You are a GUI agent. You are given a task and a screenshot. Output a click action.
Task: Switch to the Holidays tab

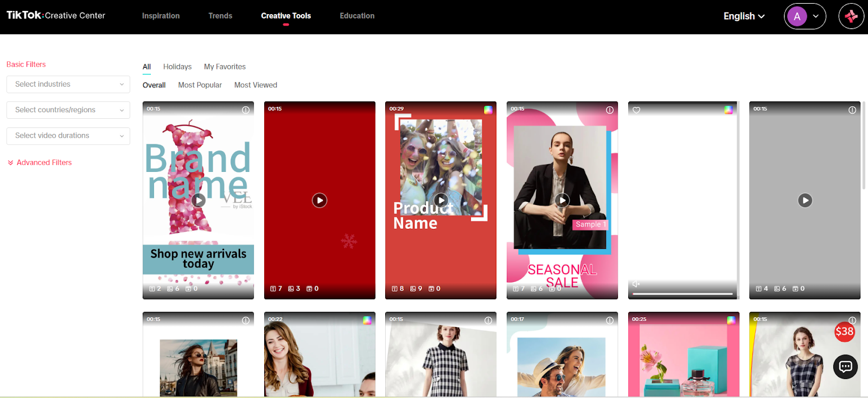(177, 67)
